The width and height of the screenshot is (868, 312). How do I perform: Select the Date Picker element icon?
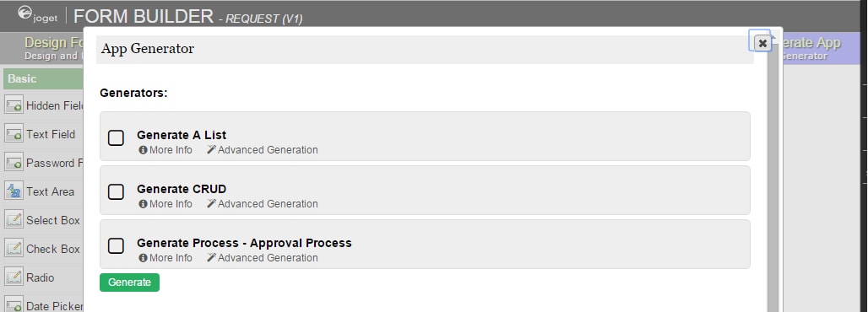click(14, 304)
